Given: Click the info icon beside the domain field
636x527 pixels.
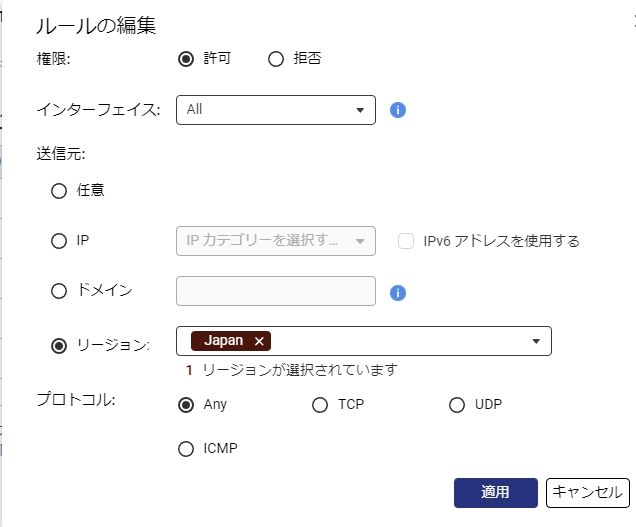Looking at the screenshot, I should [397, 293].
